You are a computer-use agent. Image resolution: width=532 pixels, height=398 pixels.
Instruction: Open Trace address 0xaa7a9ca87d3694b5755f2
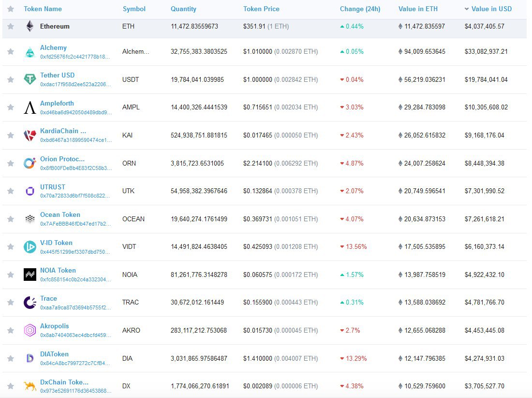(x=75, y=307)
